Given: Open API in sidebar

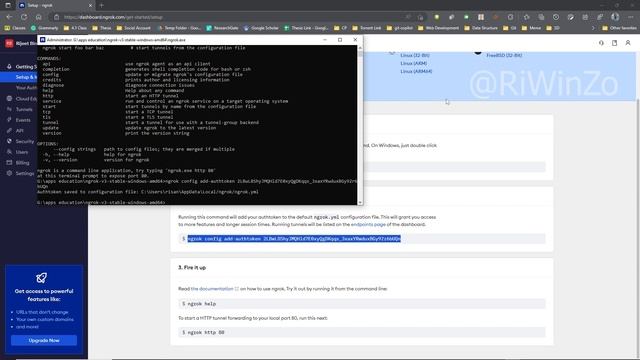Looking at the screenshot, I should pos(16,131).
